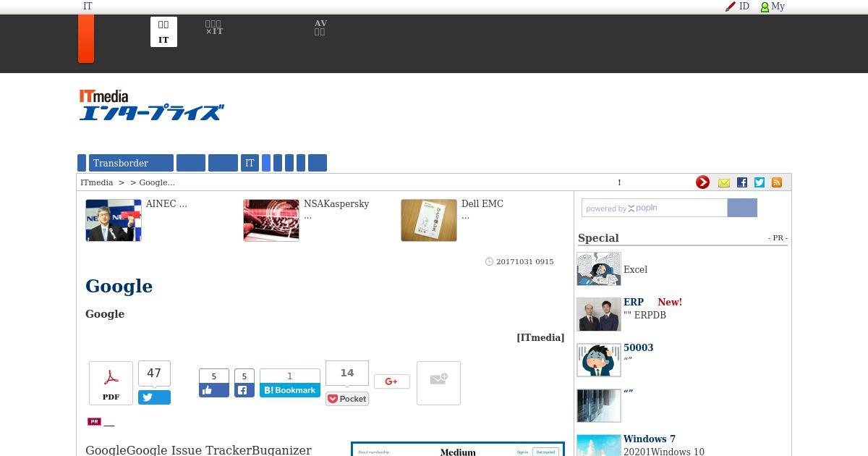
Task: Select the Transborder navigation tab
Action: [131, 163]
